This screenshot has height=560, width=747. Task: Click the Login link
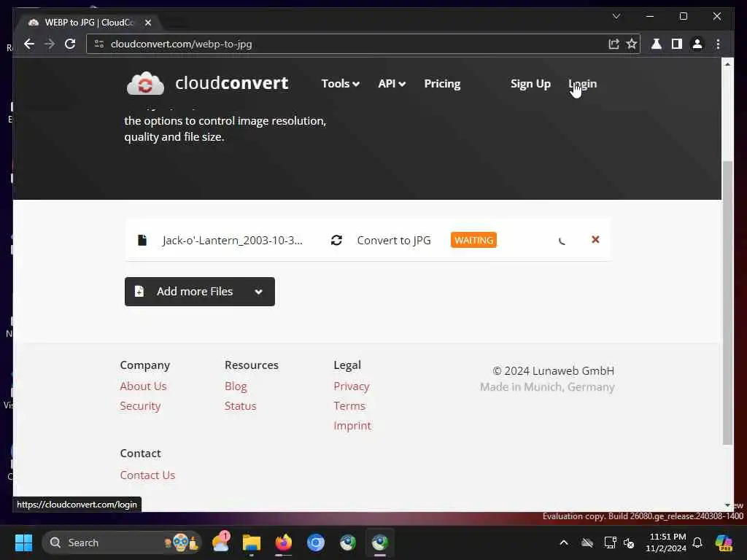click(583, 84)
